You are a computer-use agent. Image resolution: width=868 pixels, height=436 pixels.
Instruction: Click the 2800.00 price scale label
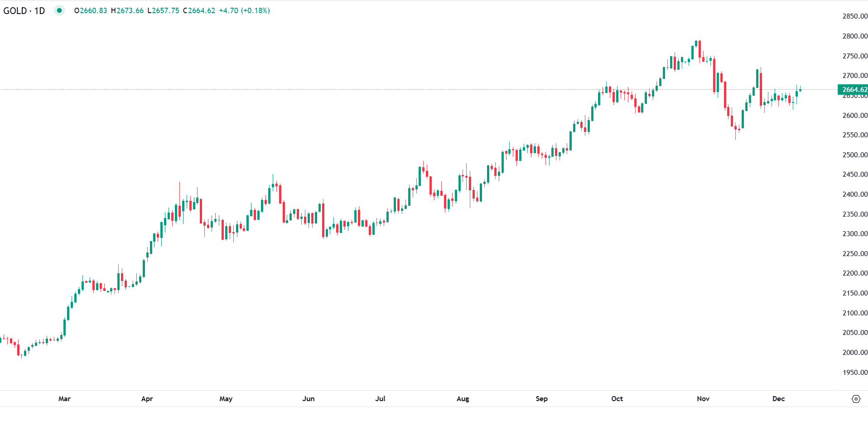[855, 36]
